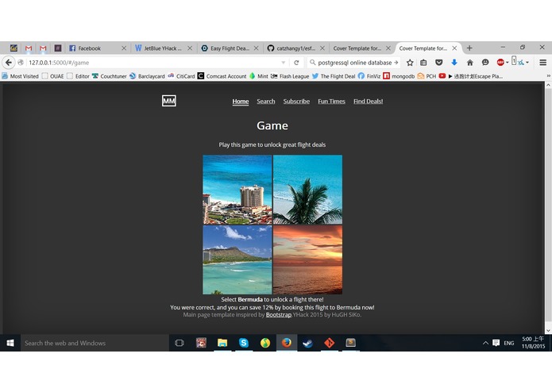Go to the Home nav link

[241, 102]
